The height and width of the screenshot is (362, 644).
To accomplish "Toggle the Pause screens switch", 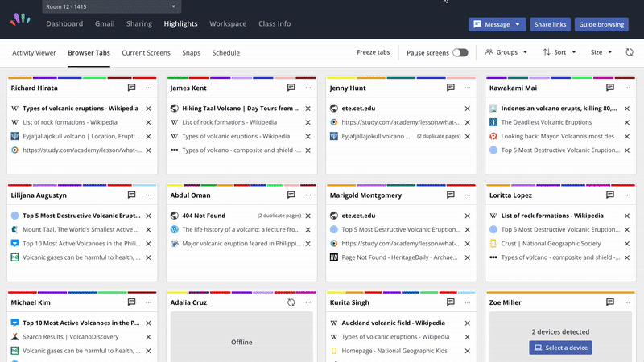I will tap(460, 52).
